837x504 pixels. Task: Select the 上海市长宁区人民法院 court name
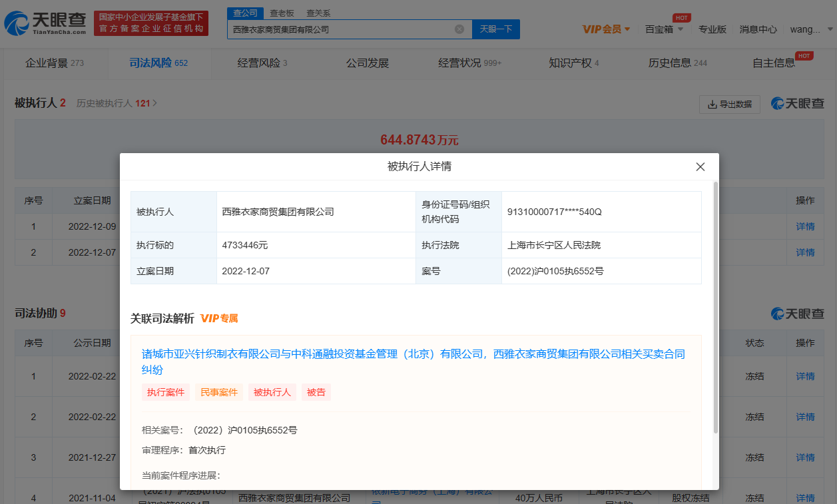pos(553,245)
